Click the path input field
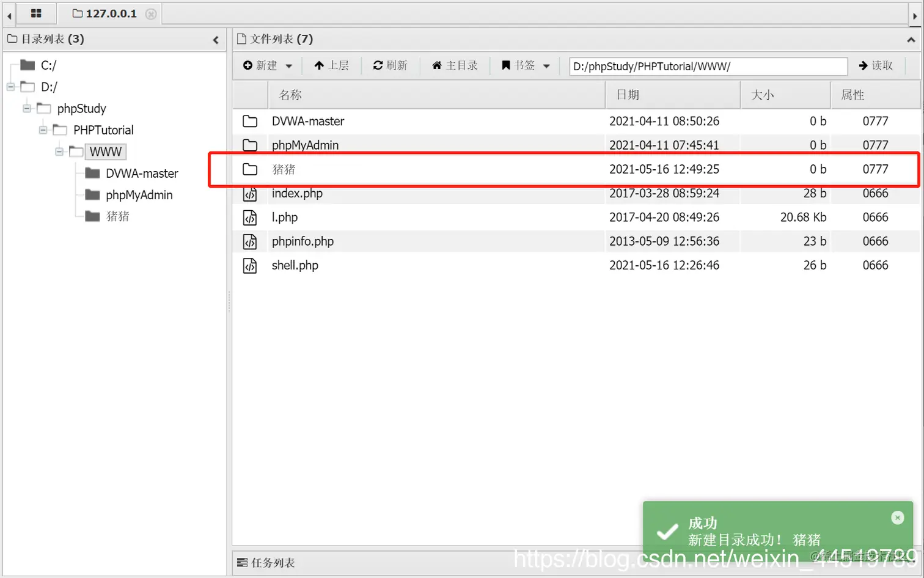Viewport: 924px width, 578px height. tap(708, 66)
